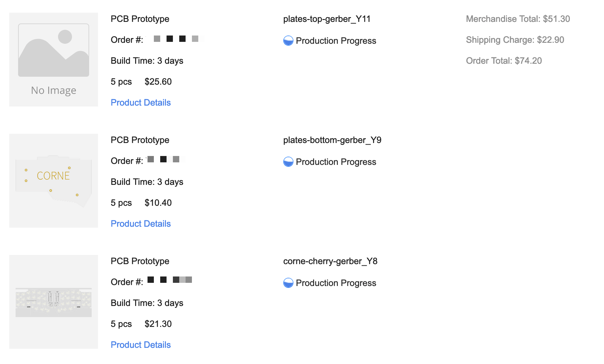
Task: Select the plates-bottom-gerber_Y9 file name
Action: tap(332, 140)
